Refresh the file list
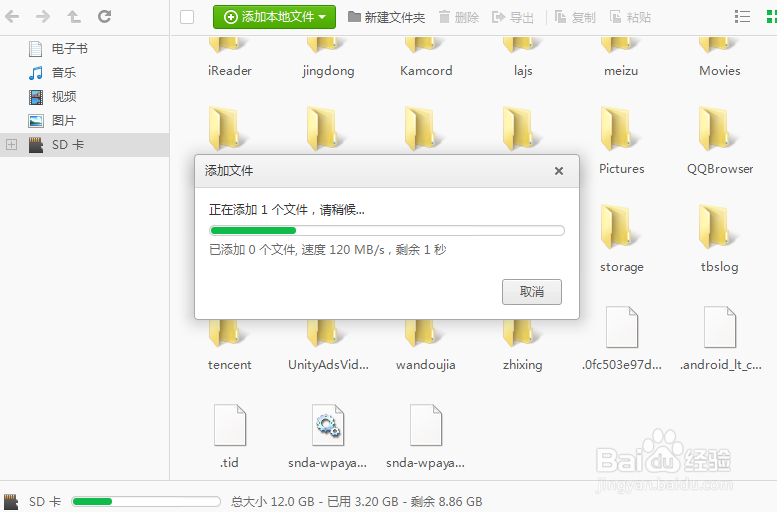Screen dimensions: 777x512 pyautogui.click(x=105, y=17)
